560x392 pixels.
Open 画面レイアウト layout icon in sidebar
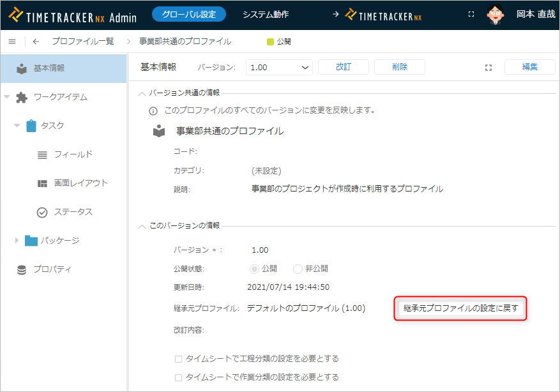click(x=42, y=183)
